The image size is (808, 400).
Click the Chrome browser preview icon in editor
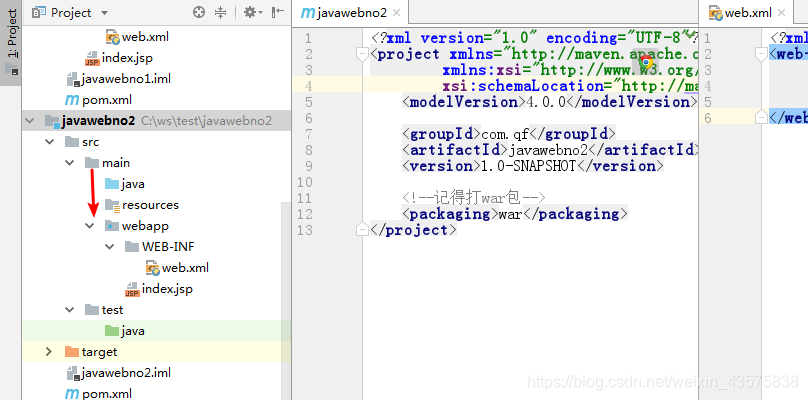(645, 61)
